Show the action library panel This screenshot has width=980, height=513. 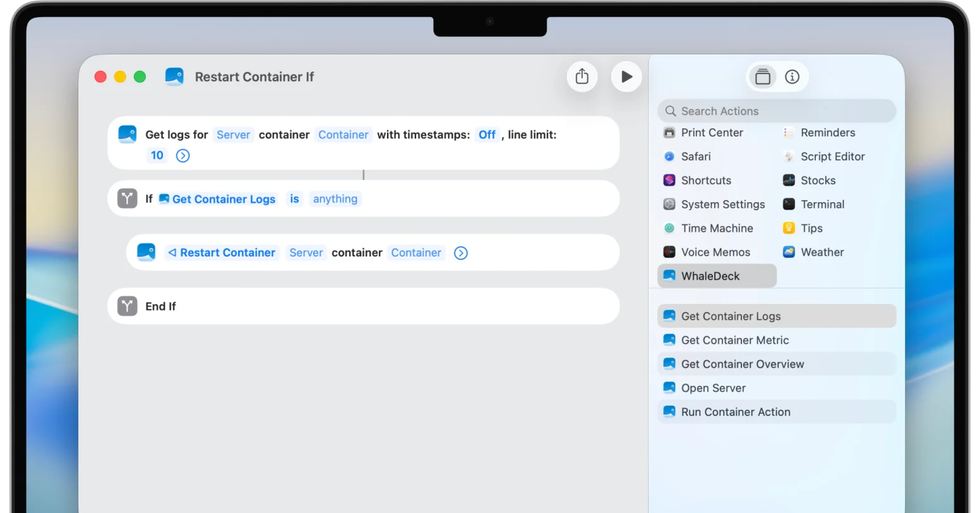tap(762, 76)
